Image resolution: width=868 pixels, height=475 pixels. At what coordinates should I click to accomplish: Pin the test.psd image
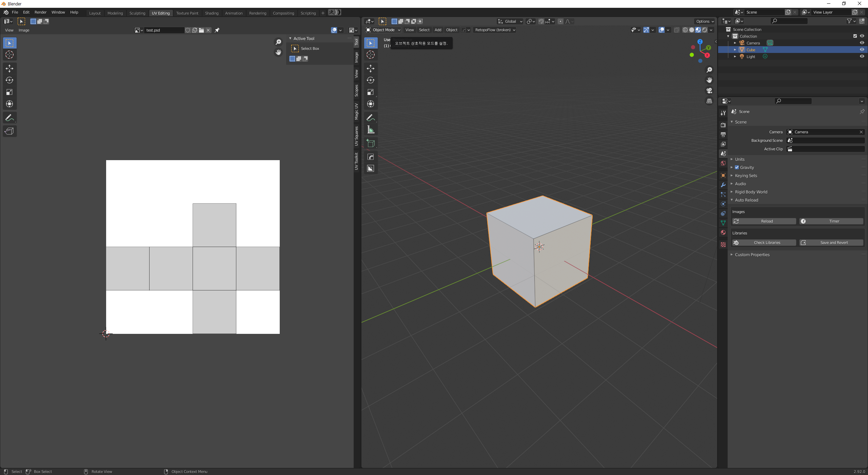217,30
